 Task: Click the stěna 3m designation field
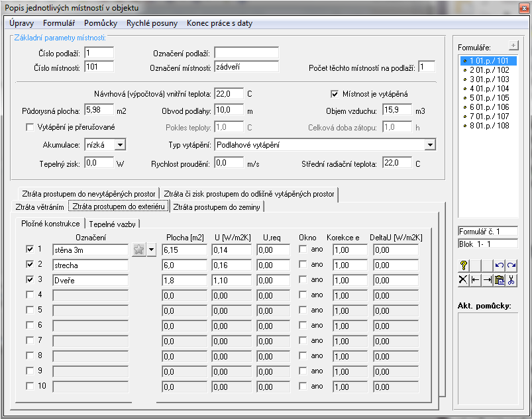tap(91, 250)
